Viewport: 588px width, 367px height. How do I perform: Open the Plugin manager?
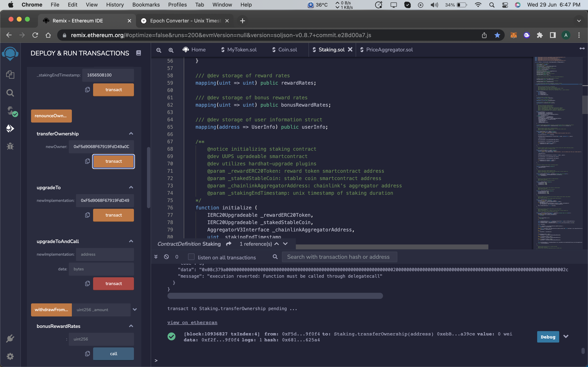pos(10,339)
